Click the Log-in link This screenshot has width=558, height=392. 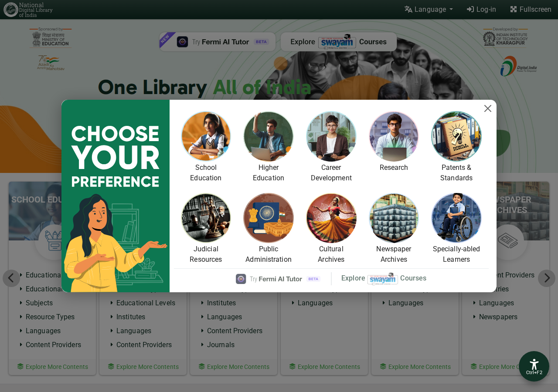(x=481, y=10)
